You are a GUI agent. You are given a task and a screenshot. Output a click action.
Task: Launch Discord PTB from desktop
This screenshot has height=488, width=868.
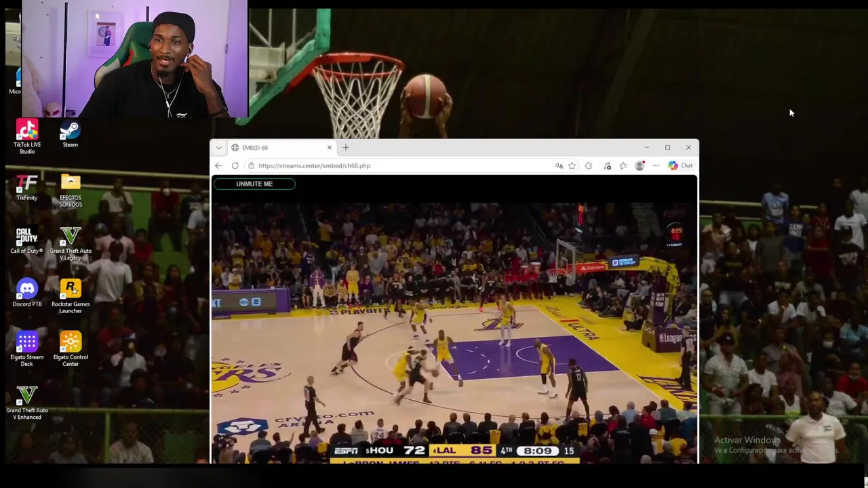(27, 293)
